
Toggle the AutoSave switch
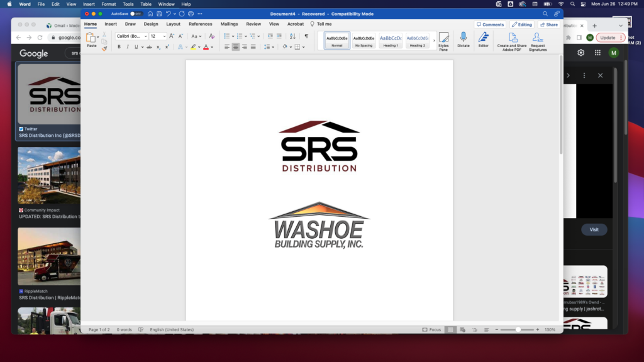coord(136,13)
